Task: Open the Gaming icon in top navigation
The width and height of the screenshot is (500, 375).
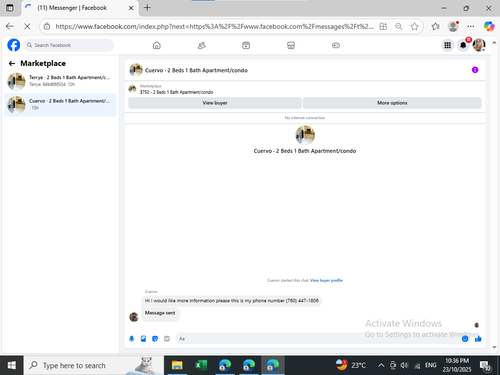Action: 336,45
